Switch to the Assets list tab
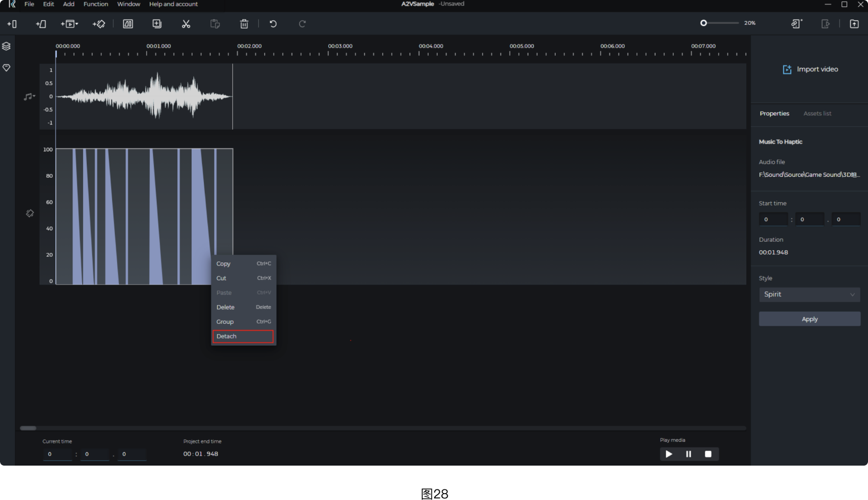The width and height of the screenshot is (868, 500). tap(817, 114)
